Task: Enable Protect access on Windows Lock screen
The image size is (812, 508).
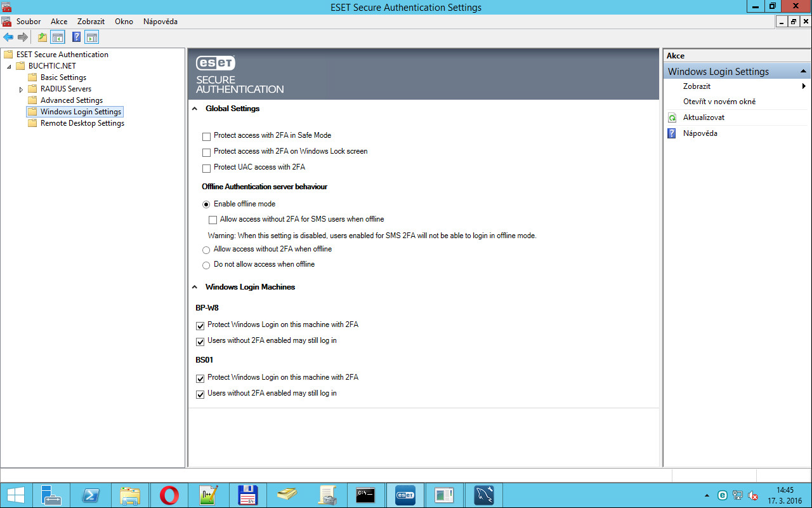Action: pos(206,152)
